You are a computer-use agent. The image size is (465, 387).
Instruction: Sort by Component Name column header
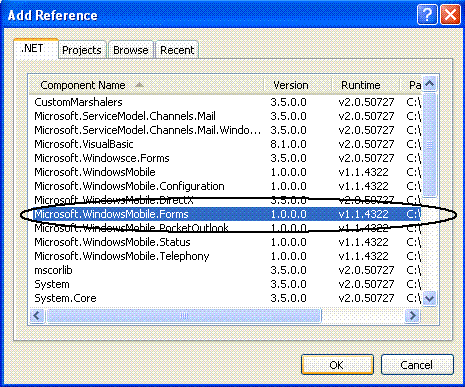146,85
